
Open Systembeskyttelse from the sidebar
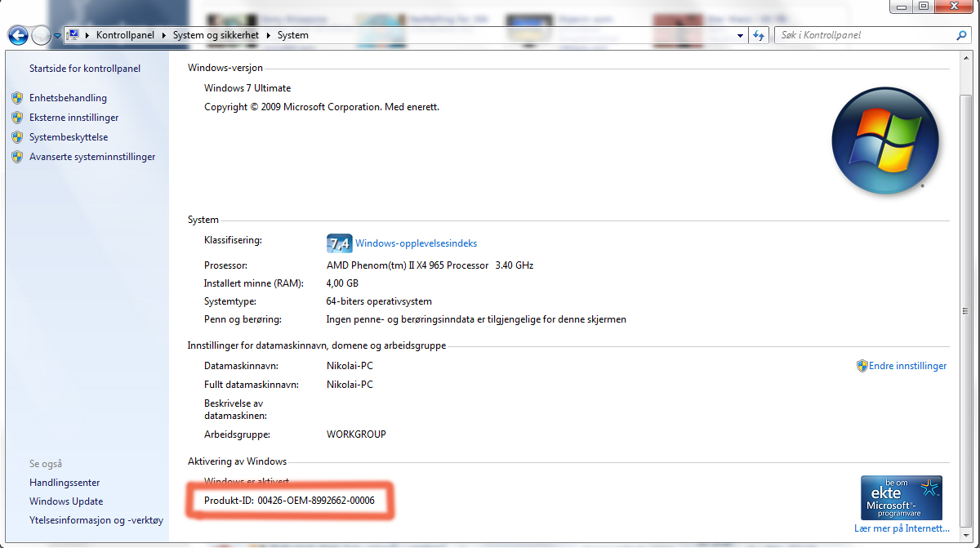[69, 137]
